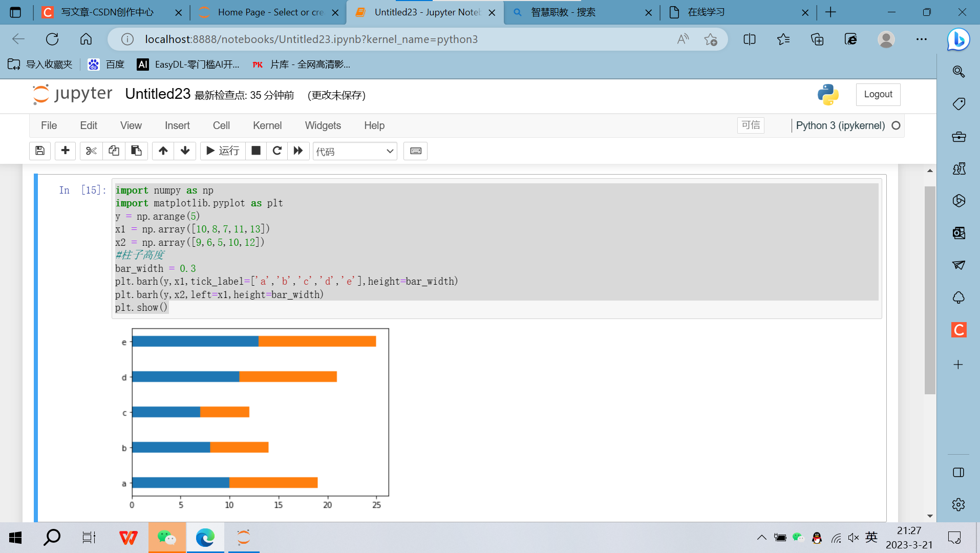980x553 pixels.
Task: Save the notebook with the save icon
Action: [40, 151]
